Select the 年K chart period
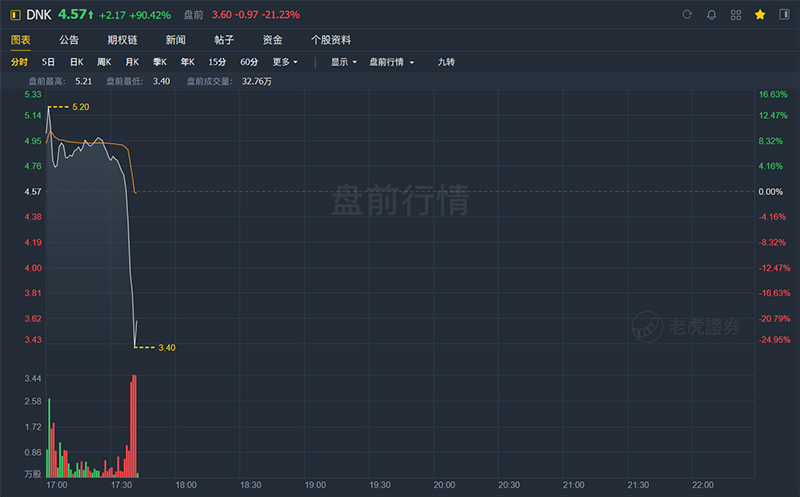Viewport: 800px width, 497px height. pos(187,62)
